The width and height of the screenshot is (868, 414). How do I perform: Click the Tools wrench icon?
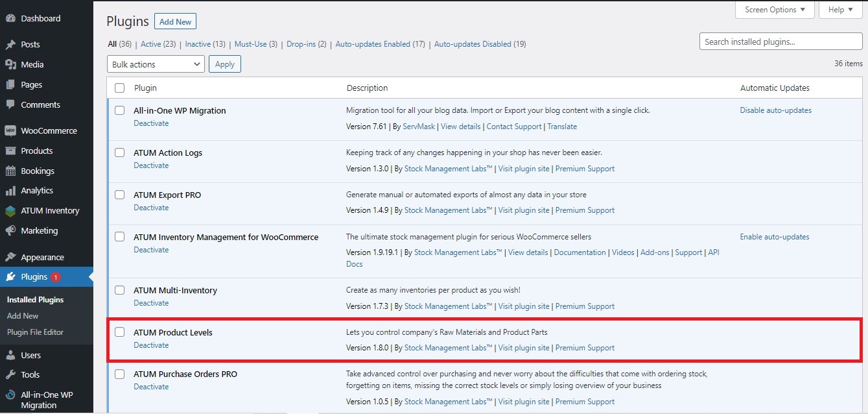point(10,374)
